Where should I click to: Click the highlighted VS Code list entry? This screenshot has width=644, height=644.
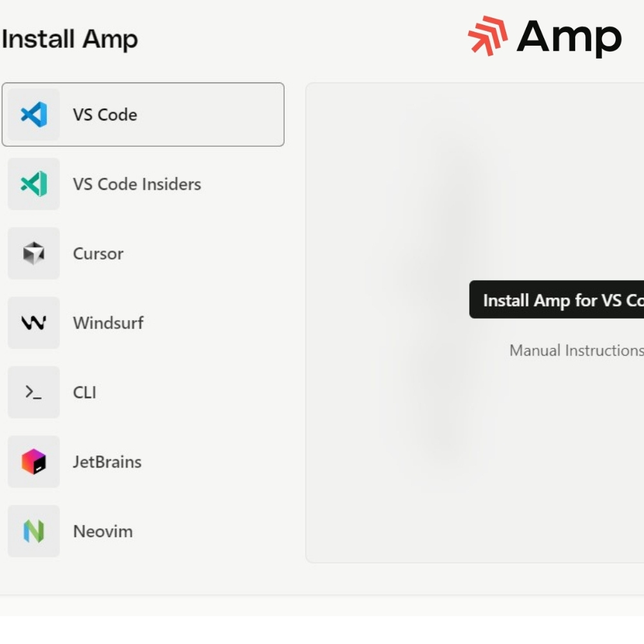pos(143,115)
